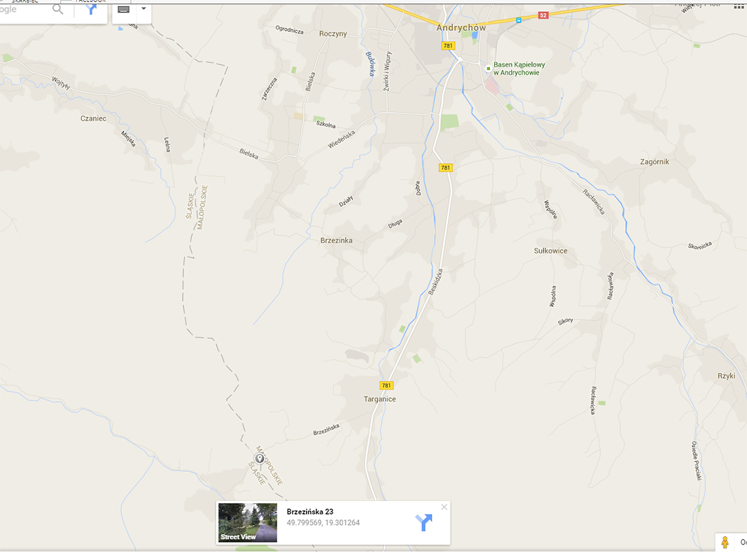The height and width of the screenshot is (560, 747).
Task: Expand the keyboard input tools dropdown arrow
Action: 144,8
